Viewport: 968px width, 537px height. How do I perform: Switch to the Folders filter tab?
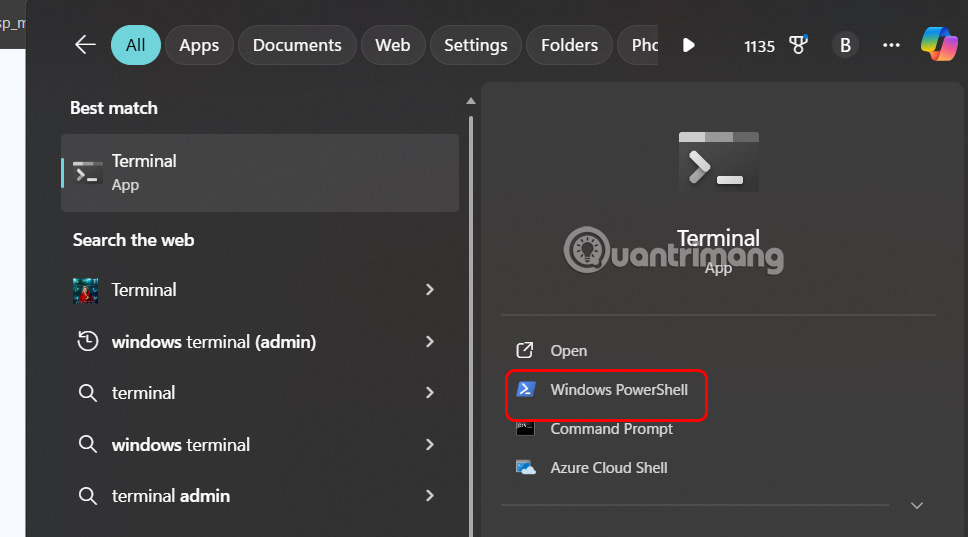569,45
